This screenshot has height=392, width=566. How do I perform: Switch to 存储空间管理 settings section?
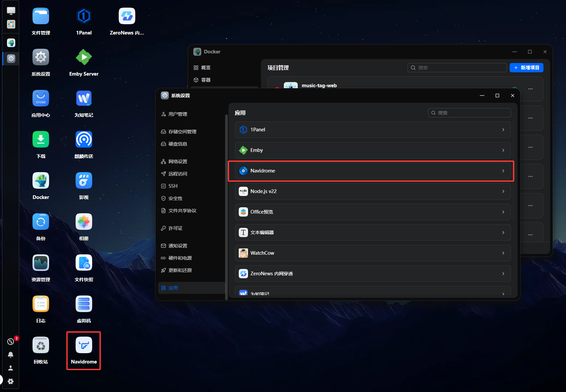(182, 132)
